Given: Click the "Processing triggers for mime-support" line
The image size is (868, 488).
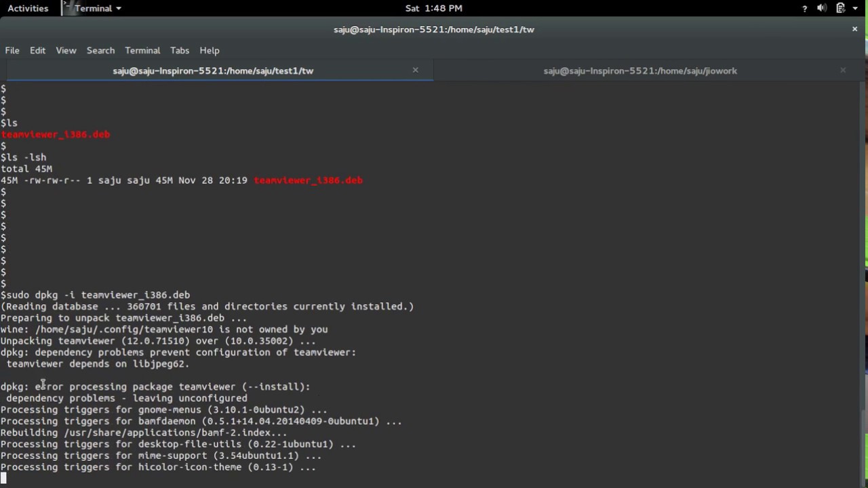Looking at the screenshot, I should click(x=161, y=455).
